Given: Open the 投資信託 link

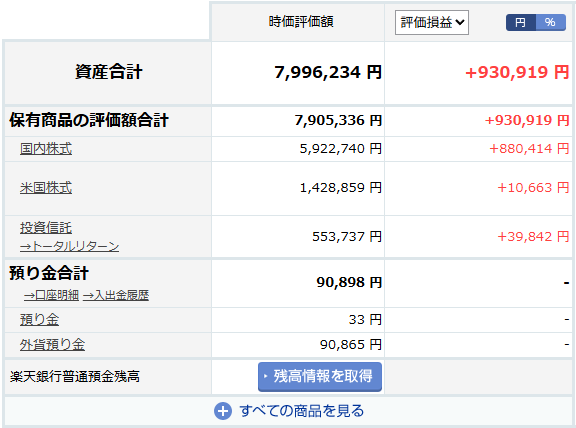Looking at the screenshot, I should pos(46,227).
